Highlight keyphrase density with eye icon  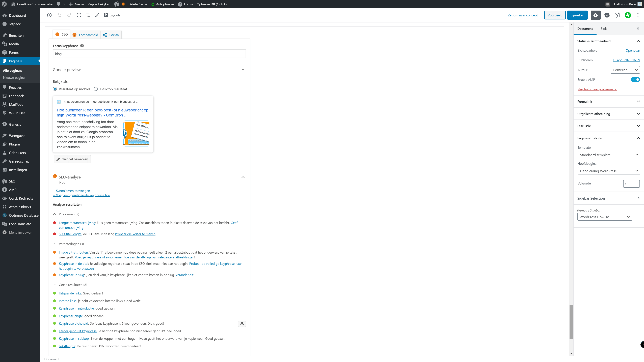click(x=242, y=324)
